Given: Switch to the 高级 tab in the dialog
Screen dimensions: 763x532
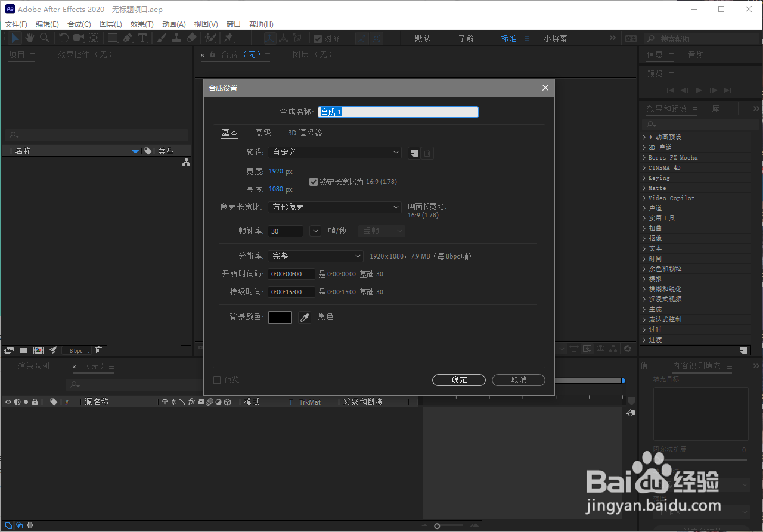Looking at the screenshot, I should pos(263,133).
